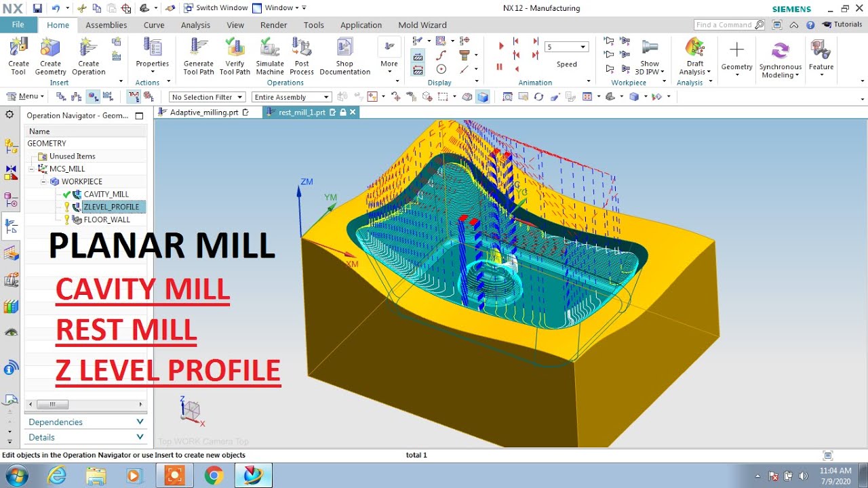
Task: Select the FLOOR_WALL operation
Action: [106, 220]
